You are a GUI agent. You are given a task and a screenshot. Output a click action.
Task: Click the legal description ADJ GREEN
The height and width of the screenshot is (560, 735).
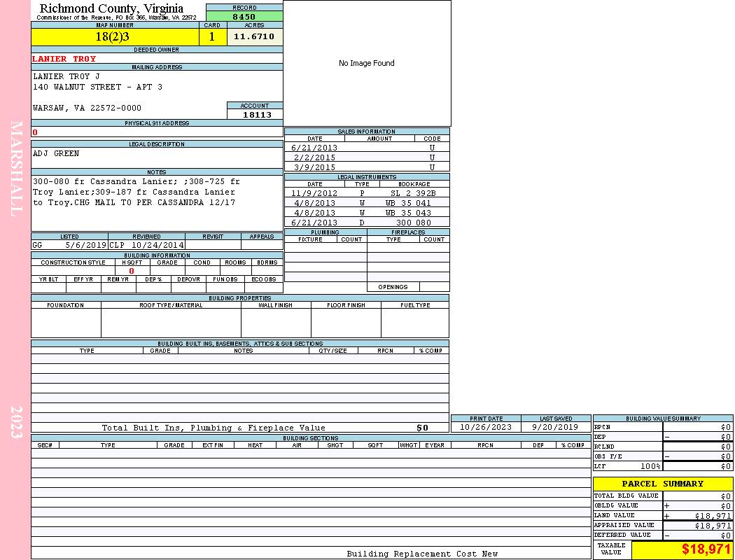(x=56, y=153)
